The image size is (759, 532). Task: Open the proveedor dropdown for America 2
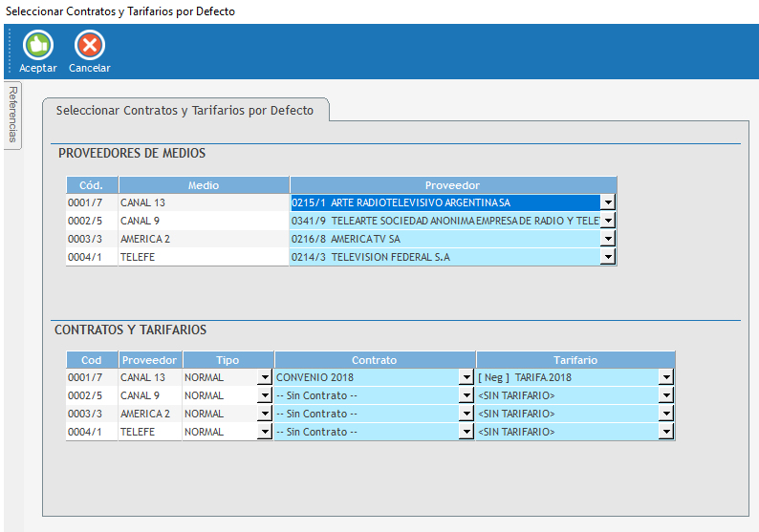(x=607, y=239)
